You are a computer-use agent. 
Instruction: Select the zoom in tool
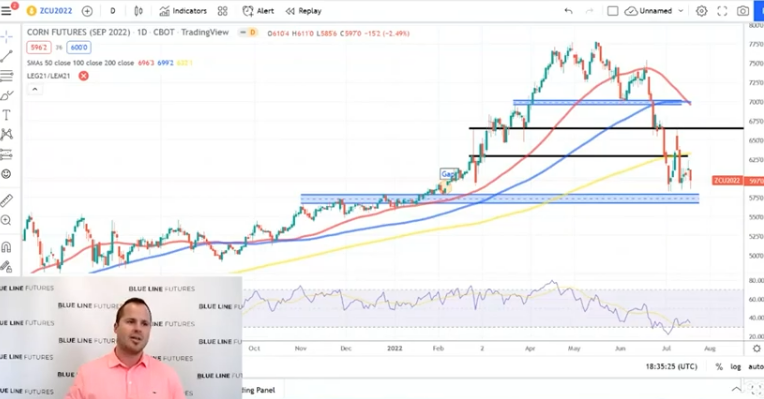click(6, 220)
